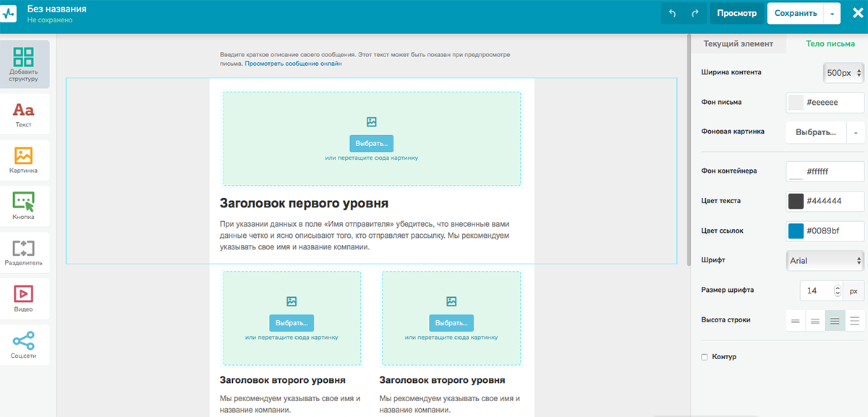Screen dimensions: 868x417
Task: Click the undo arrow in the toolbar
Action: coord(672,13)
